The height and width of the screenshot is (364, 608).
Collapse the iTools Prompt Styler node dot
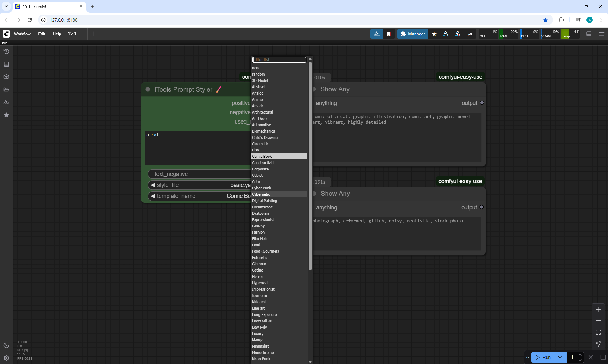pyautogui.click(x=148, y=89)
